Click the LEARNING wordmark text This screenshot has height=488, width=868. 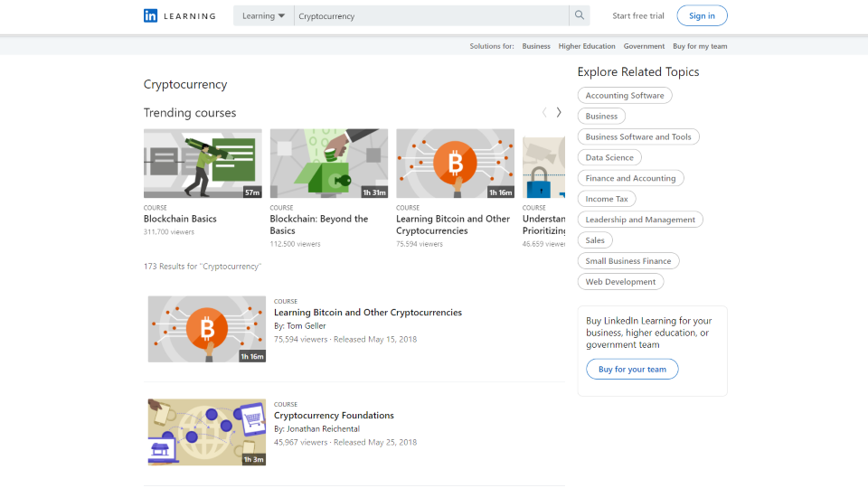190,16
